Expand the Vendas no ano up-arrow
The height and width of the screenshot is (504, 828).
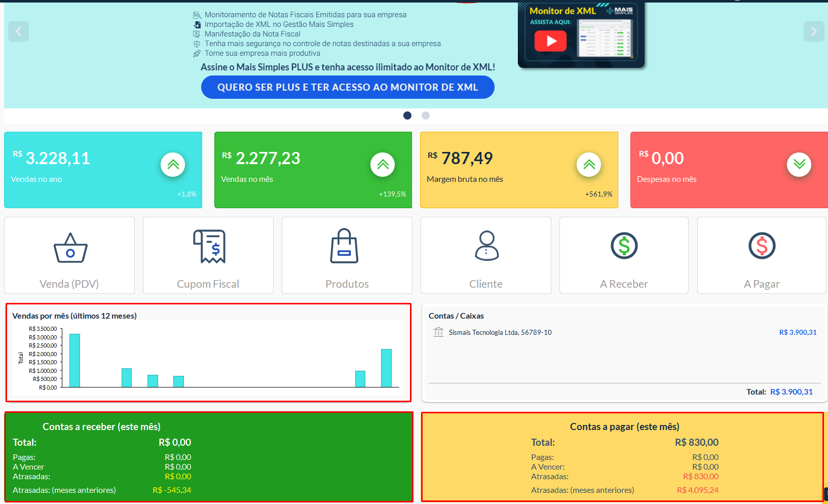coord(173,165)
